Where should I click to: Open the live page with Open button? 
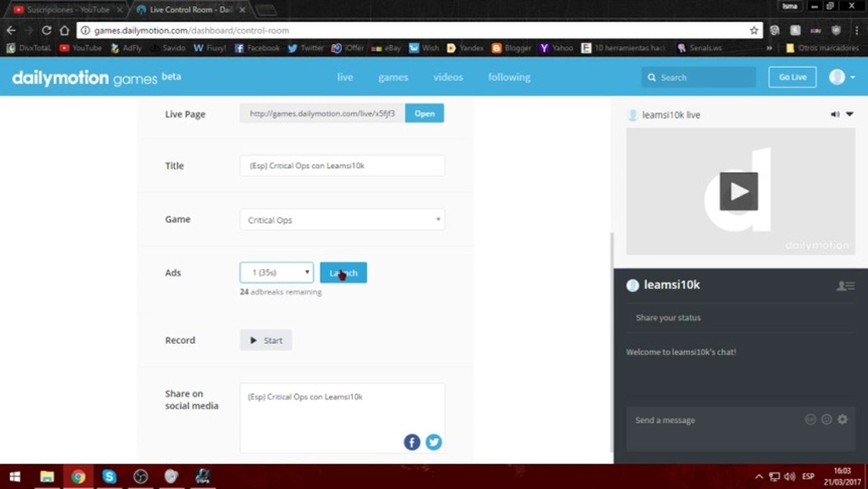click(x=424, y=113)
